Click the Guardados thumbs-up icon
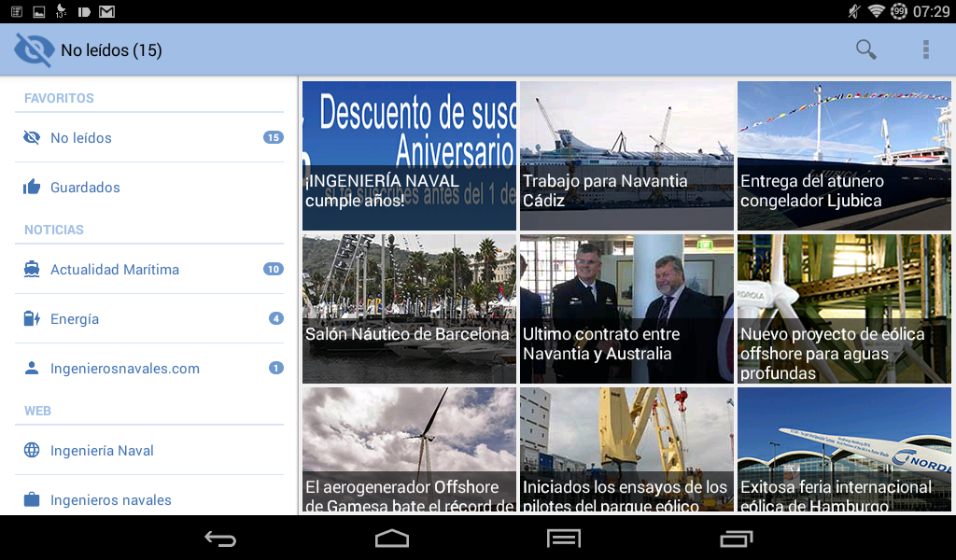Viewport: 956px width, 560px height. [32, 187]
